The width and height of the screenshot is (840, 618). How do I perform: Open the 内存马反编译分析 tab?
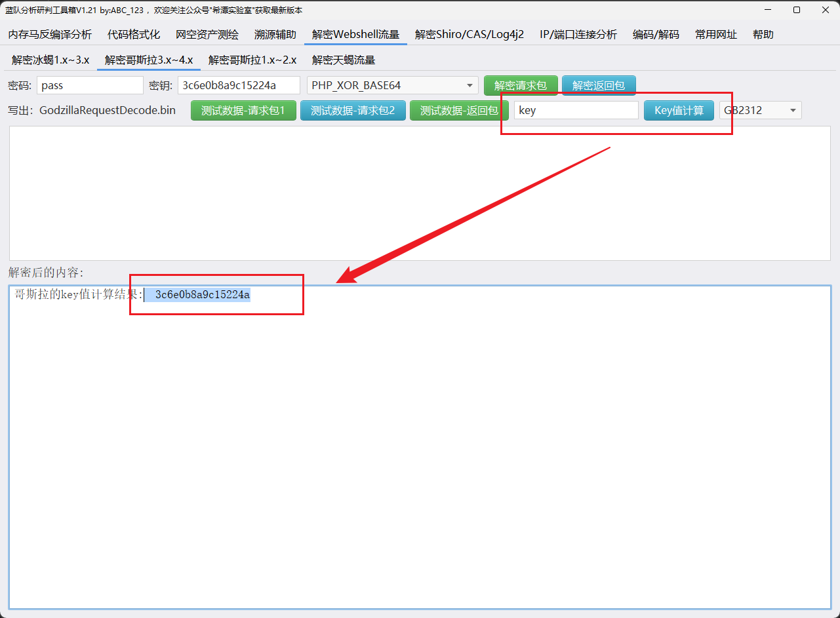coord(50,35)
